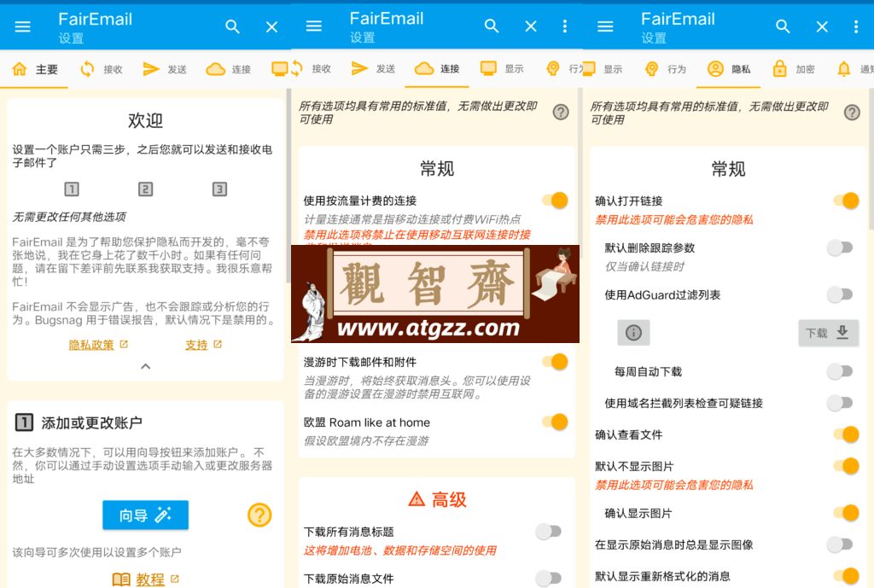The width and height of the screenshot is (874, 588).
Task: Open hamburger menu in right FairEmail panel
Action: pyautogui.click(x=605, y=26)
